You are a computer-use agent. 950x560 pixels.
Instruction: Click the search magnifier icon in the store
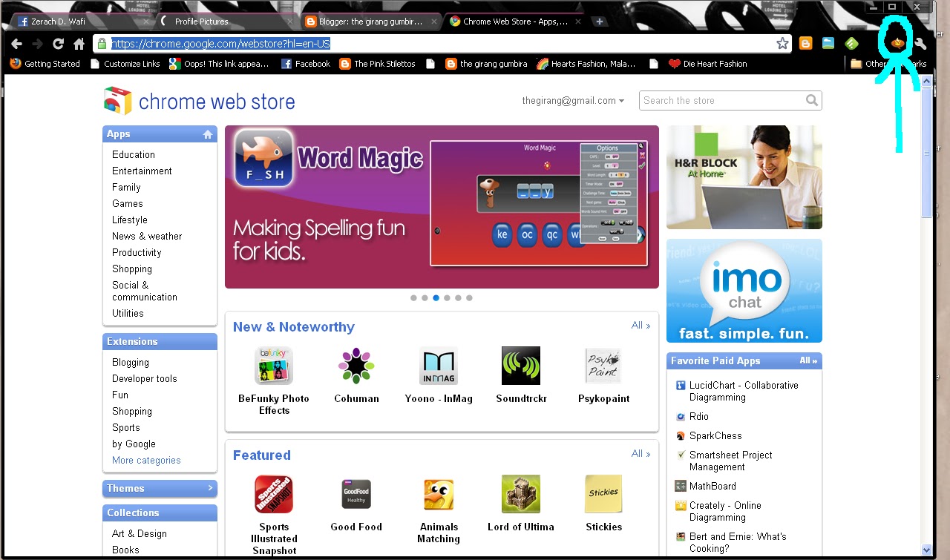pos(812,100)
